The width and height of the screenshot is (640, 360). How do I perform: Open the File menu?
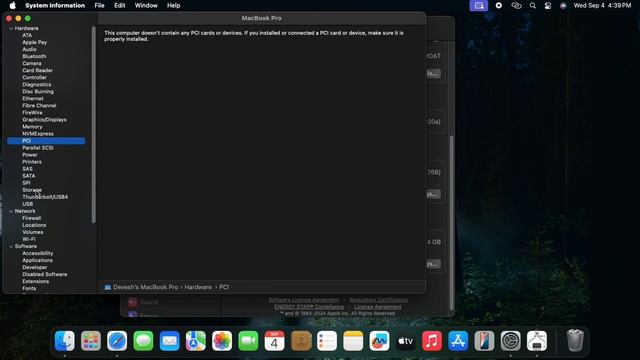click(x=99, y=5)
